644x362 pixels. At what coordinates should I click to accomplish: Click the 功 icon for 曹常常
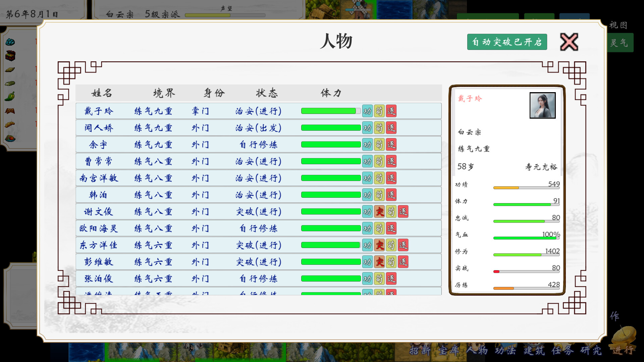coord(367,161)
